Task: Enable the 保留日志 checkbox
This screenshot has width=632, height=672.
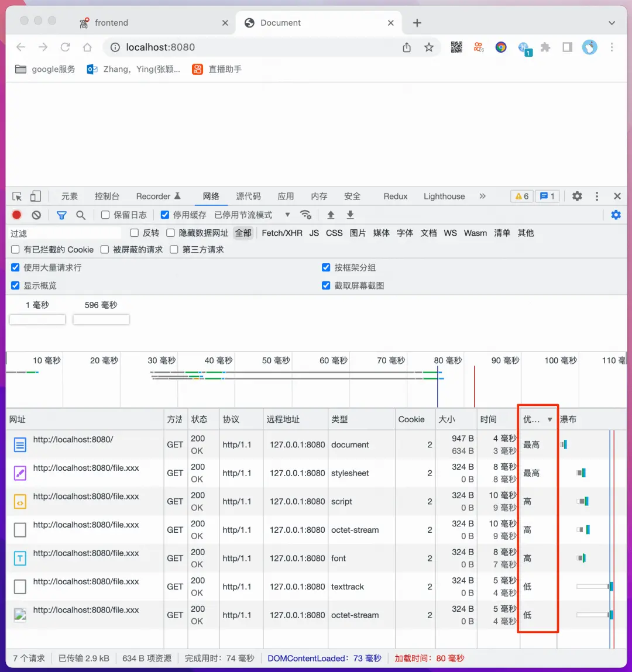Action: pyautogui.click(x=105, y=215)
